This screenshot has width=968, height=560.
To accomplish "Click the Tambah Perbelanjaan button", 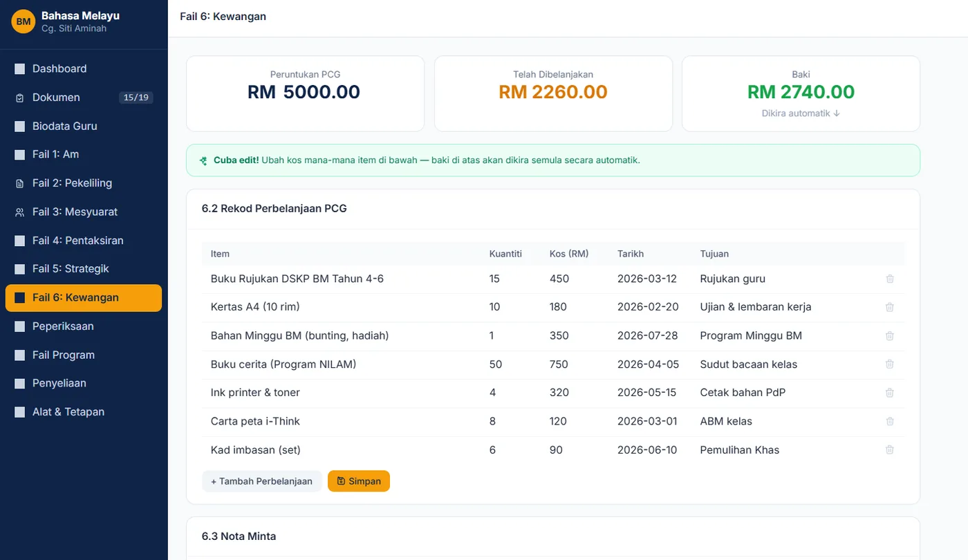I will (x=261, y=481).
